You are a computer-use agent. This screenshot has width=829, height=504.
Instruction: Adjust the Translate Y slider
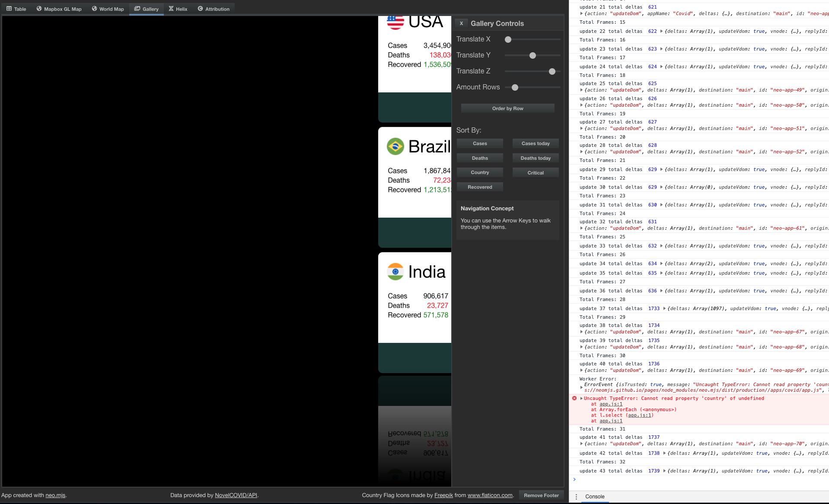[x=532, y=55]
